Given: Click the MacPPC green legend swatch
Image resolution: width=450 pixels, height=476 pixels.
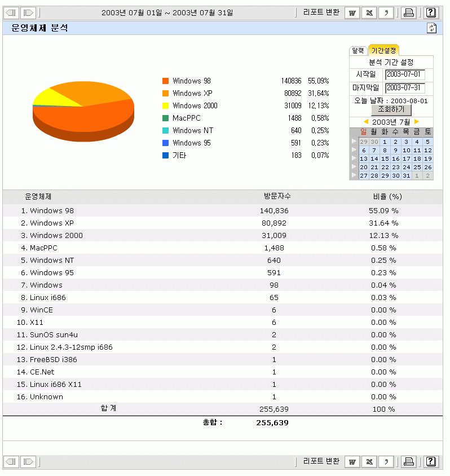Looking at the screenshot, I should [165, 118].
